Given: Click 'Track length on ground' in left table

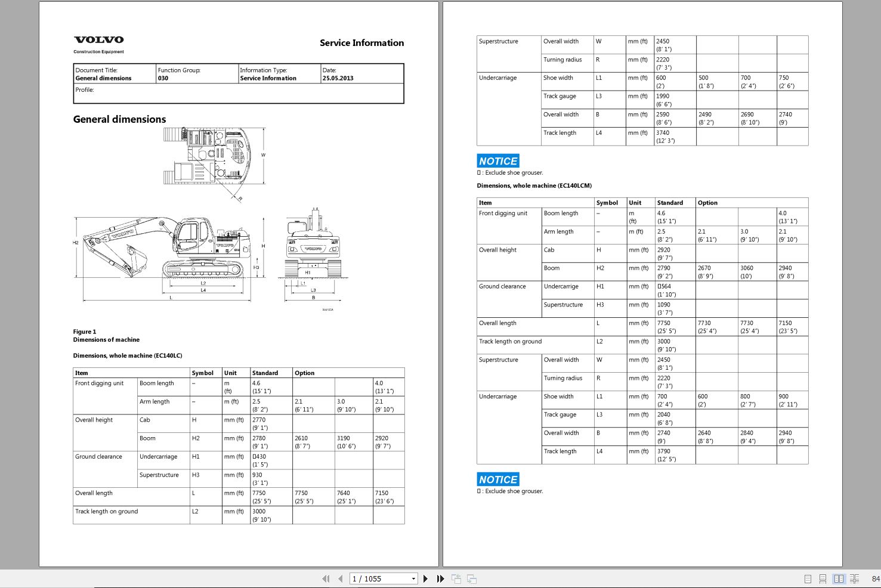Looking at the screenshot, I should [x=106, y=512].
